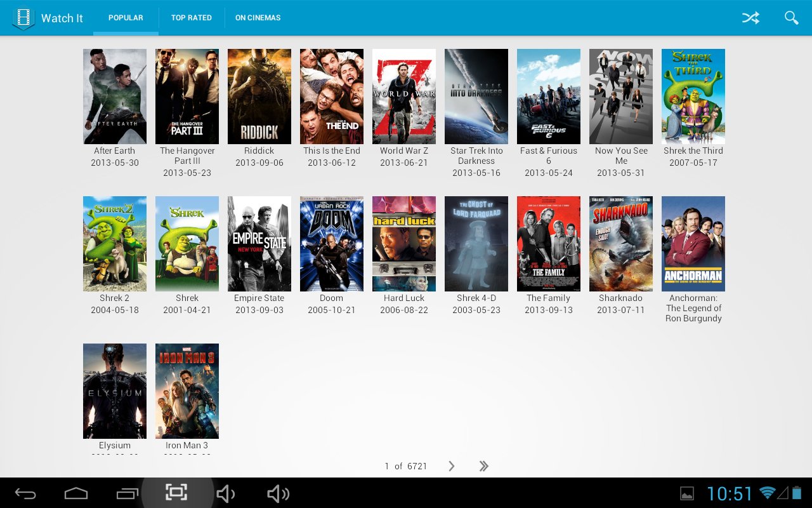Tap date '2007-05-17' under Shrek the Third
Viewport: 812px width, 508px height.
693,163
